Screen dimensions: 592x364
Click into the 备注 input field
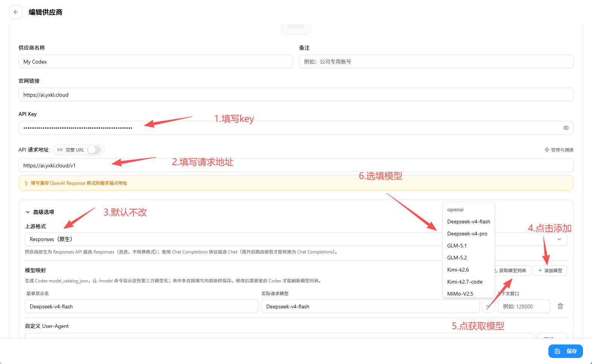[x=436, y=62]
